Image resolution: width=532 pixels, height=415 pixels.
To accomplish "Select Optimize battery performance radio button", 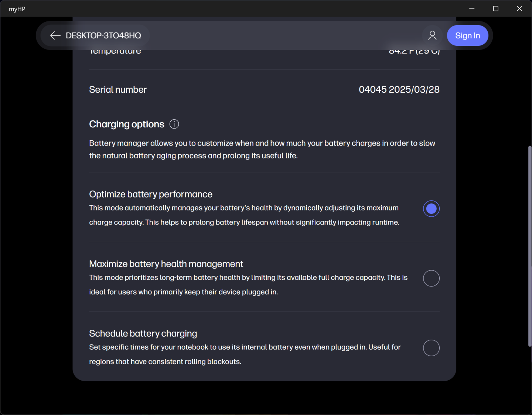I will point(431,209).
